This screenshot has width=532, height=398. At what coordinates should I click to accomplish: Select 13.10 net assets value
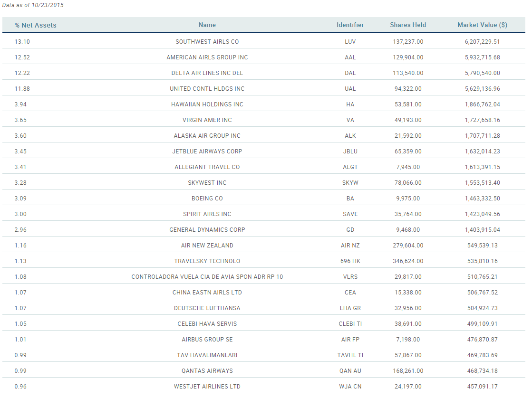22,42
